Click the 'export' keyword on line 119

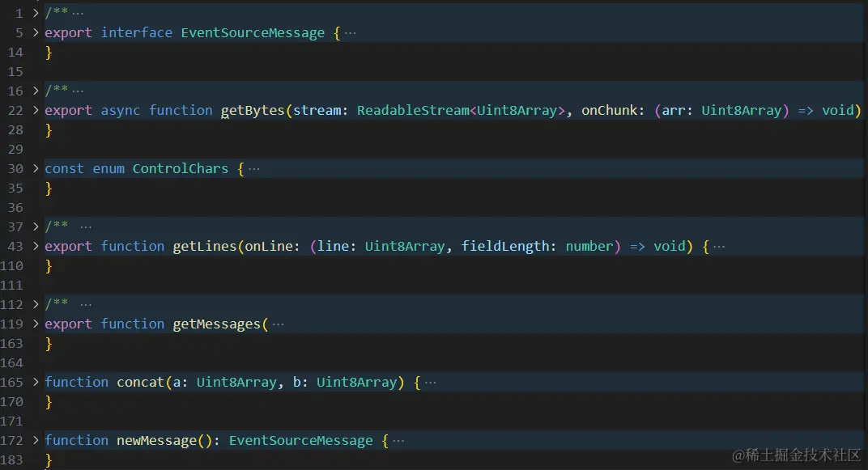(68, 324)
